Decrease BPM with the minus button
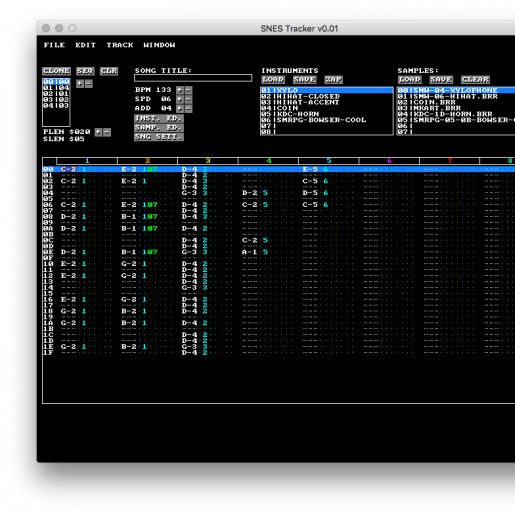515x515 pixels. (x=188, y=90)
